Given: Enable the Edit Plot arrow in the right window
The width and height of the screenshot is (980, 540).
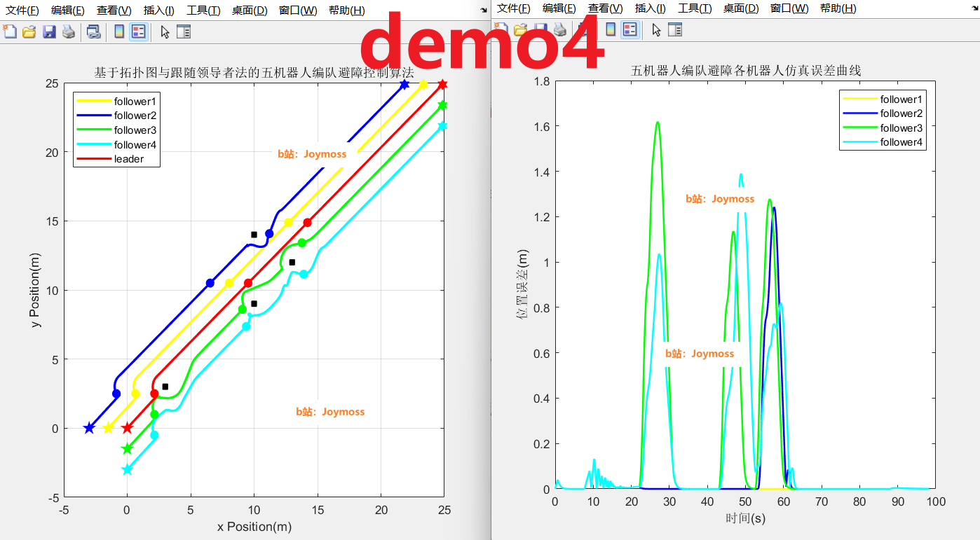Looking at the screenshot, I should tap(656, 29).
